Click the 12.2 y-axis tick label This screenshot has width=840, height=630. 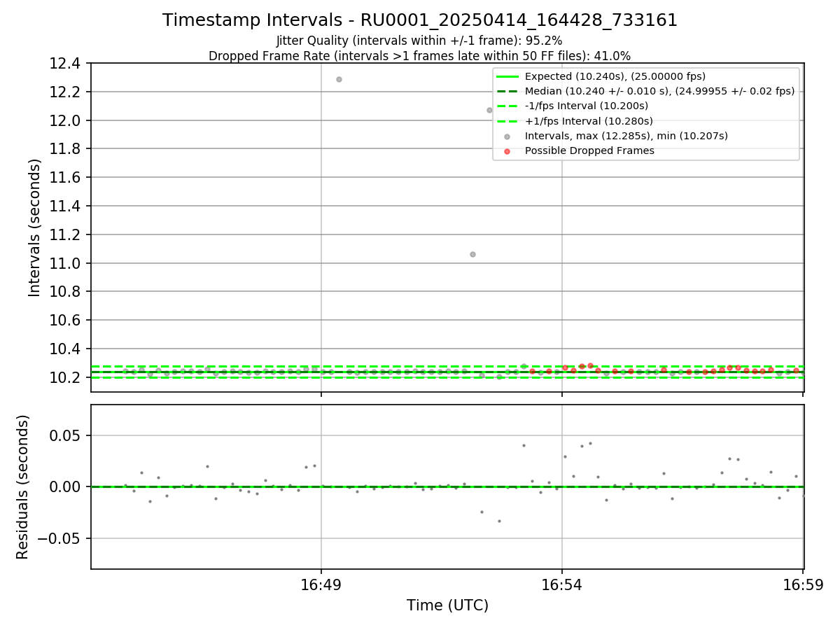pyautogui.click(x=65, y=92)
